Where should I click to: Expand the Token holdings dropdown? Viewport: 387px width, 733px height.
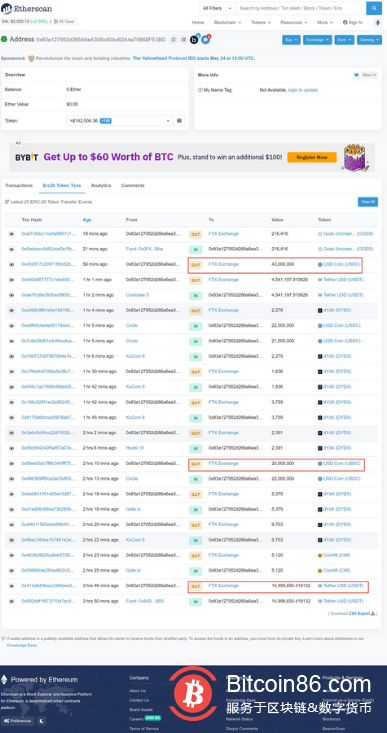[x=119, y=121]
